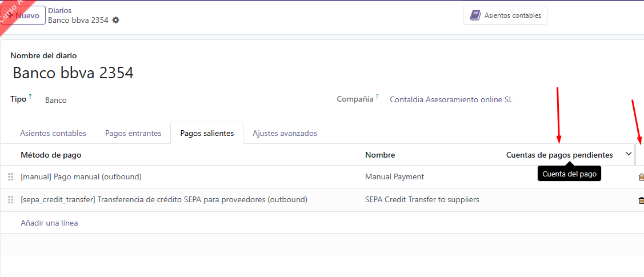Click the gear icon beside Banco bbva 2354
This screenshot has height=277, width=644.
click(x=116, y=20)
